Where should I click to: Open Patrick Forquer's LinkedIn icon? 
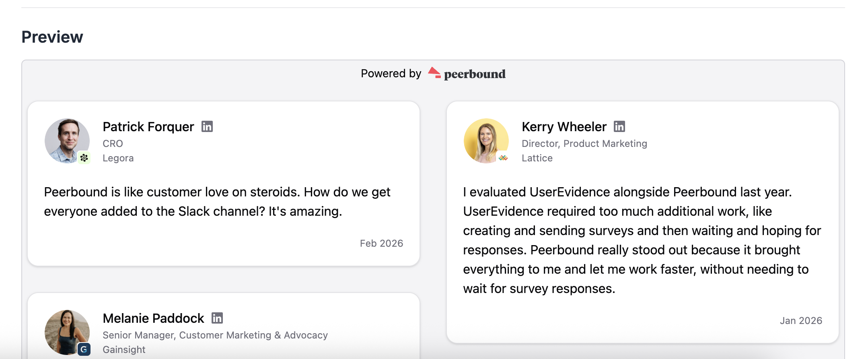click(x=207, y=126)
